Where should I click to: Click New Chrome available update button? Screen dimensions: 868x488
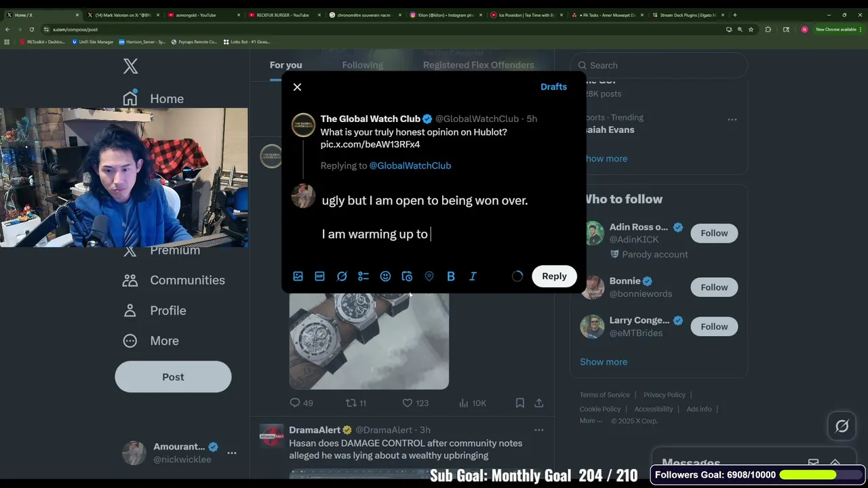[x=838, y=29]
